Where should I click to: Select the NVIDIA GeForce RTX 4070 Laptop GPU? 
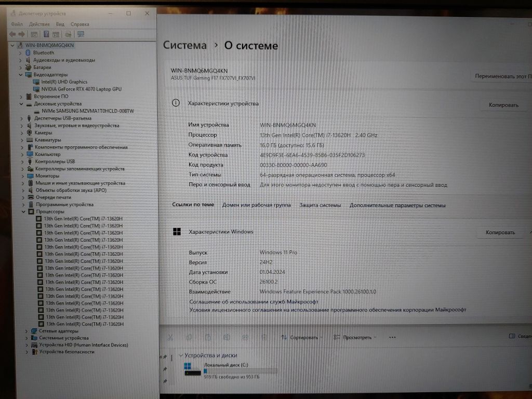click(81, 89)
